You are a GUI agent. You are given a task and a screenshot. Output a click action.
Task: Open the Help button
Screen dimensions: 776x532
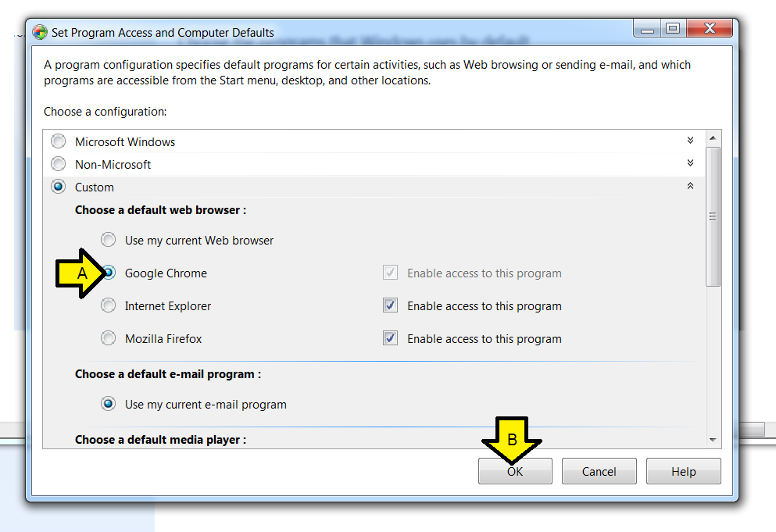[x=684, y=471]
